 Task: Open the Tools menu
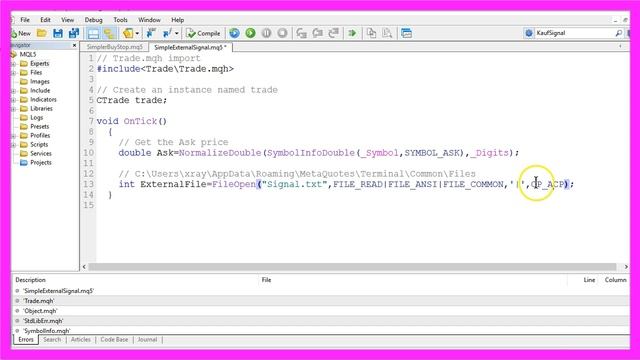click(x=120, y=20)
